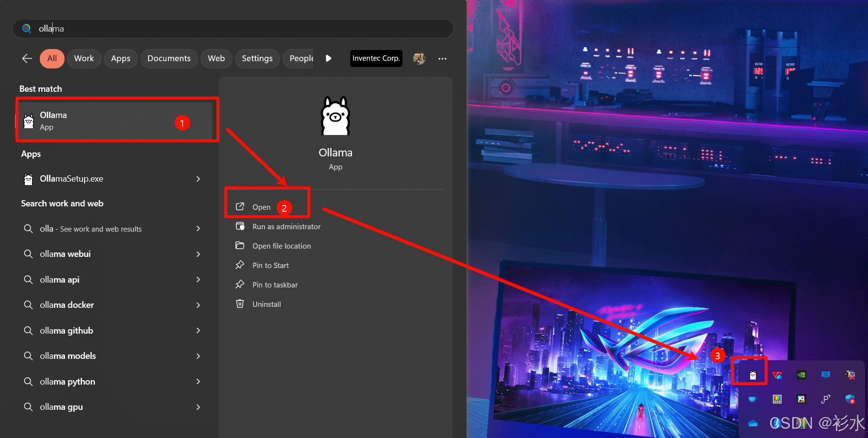Expand the 'ollama models' suggestion chevron
The image size is (868, 438).
(x=198, y=356)
